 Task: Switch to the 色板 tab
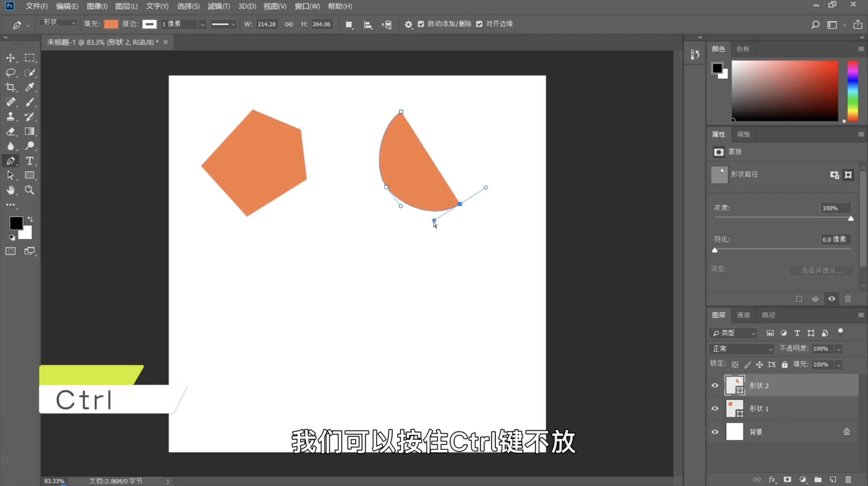pyautogui.click(x=743, y=49)
